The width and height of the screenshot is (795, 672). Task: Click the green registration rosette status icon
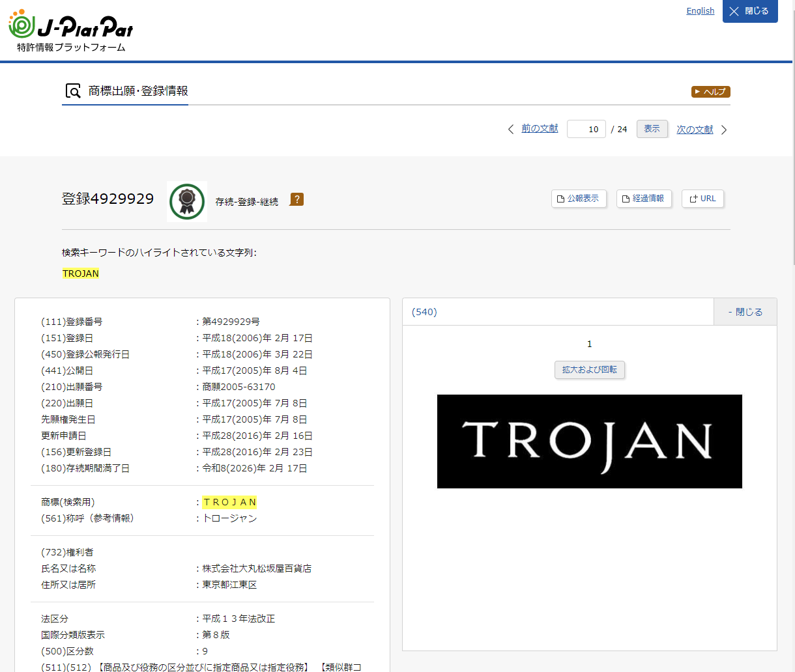point(187,202)
